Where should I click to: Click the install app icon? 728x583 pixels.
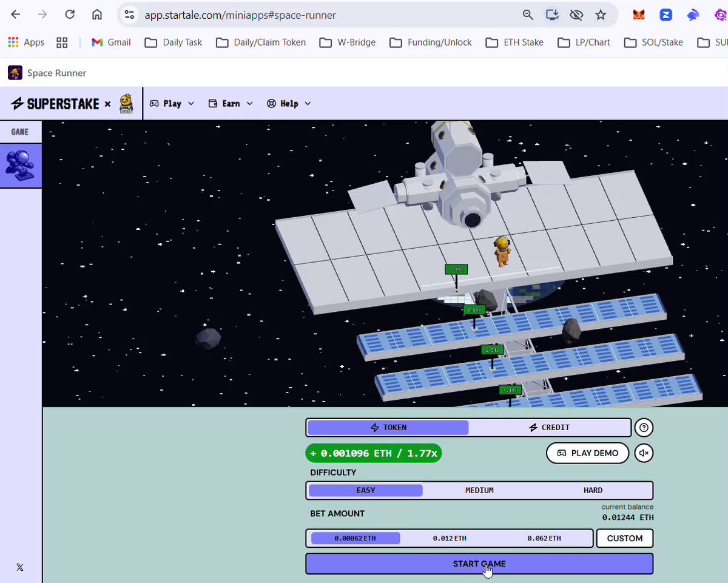pyautogui.click(x=552, y=15)
